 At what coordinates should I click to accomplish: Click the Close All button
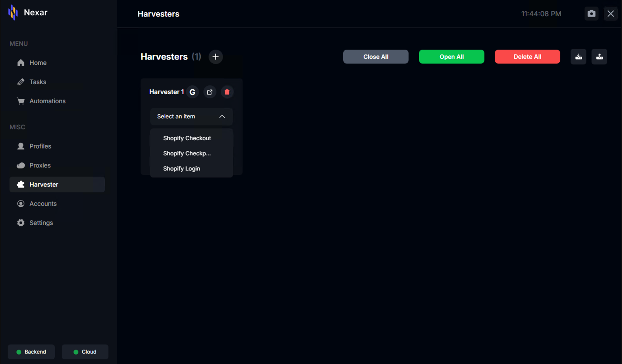[x=376, y=57]
